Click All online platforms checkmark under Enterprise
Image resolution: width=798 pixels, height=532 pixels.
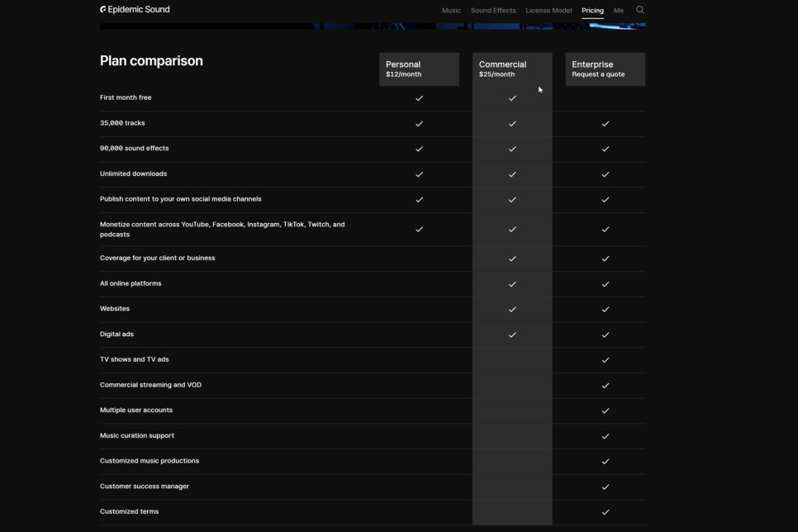[606, 284]
